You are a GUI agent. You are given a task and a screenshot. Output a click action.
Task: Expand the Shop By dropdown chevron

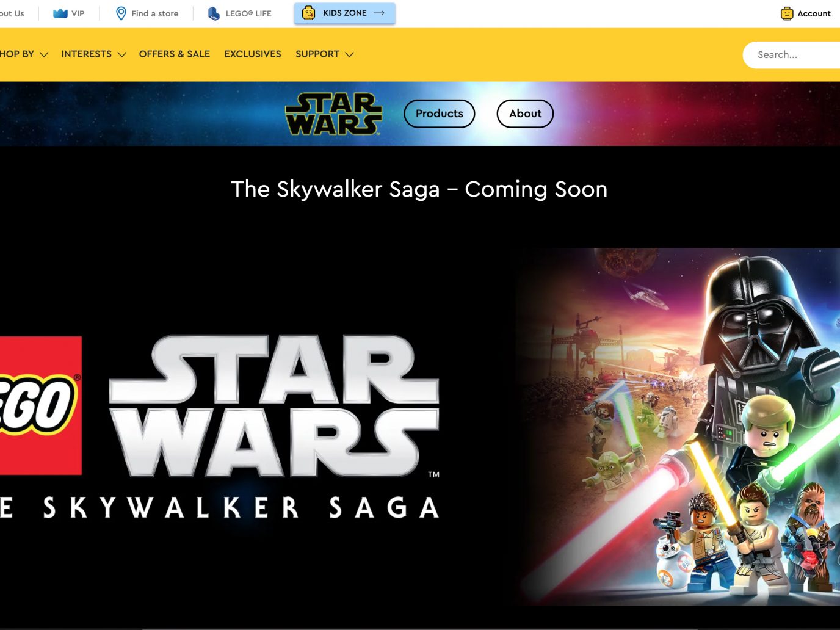click(44, 54)
